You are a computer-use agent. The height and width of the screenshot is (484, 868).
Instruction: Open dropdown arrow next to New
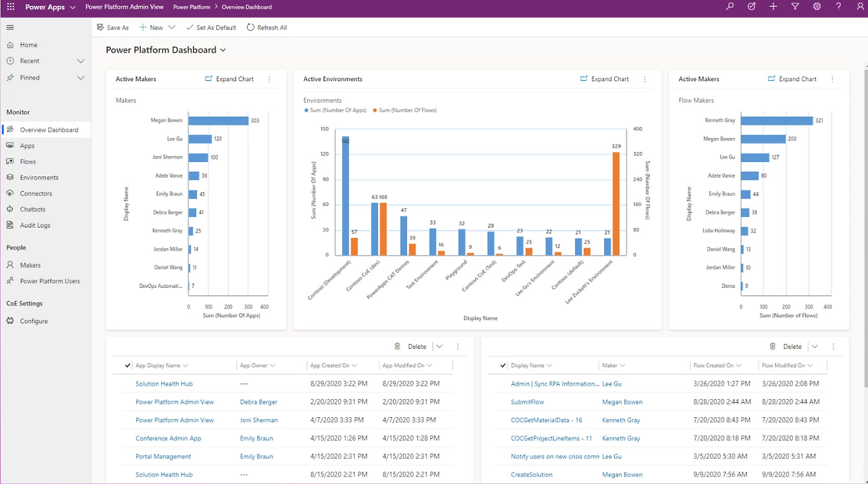tap(172, 27)
